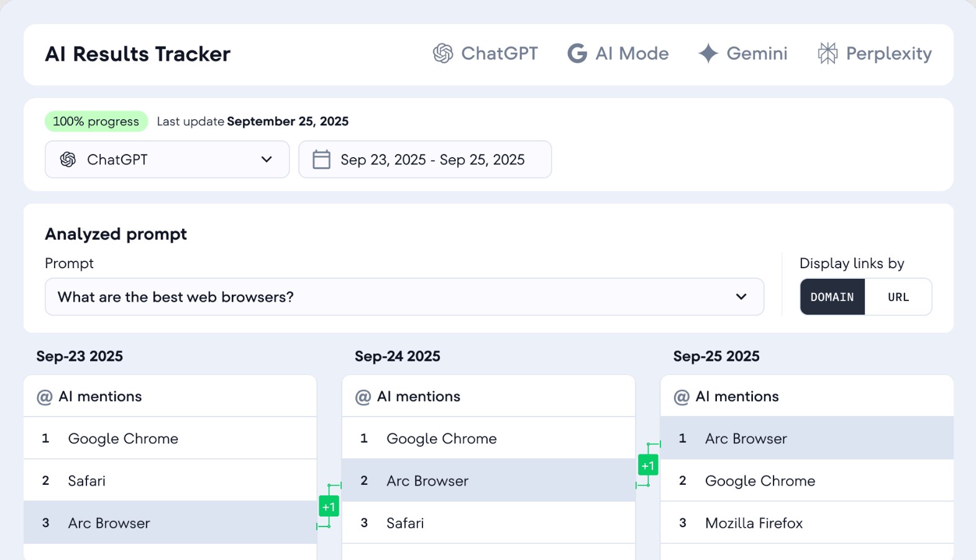
Task: Select the Gemini tab label
Action: point(757,53)
